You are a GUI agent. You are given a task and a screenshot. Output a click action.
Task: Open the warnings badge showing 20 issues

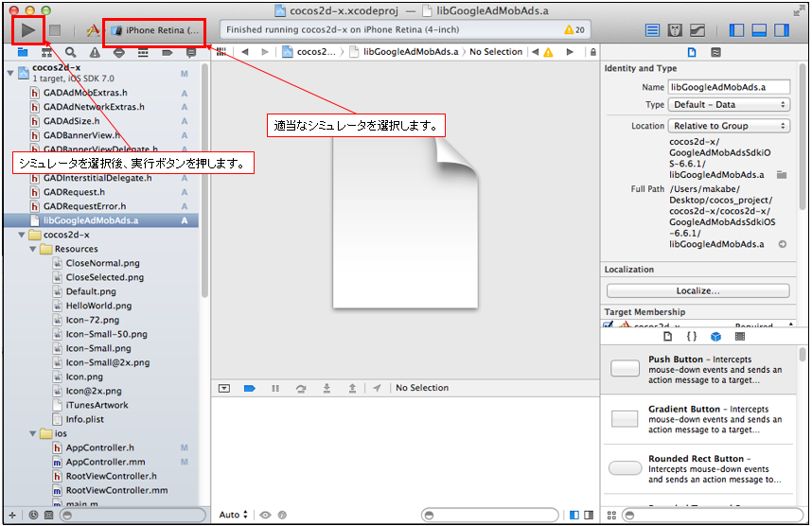(574, 30)
